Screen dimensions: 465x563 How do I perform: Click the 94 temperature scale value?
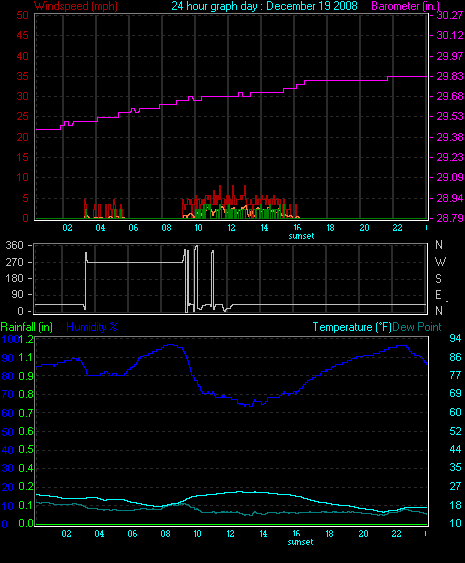pos(455,338)
